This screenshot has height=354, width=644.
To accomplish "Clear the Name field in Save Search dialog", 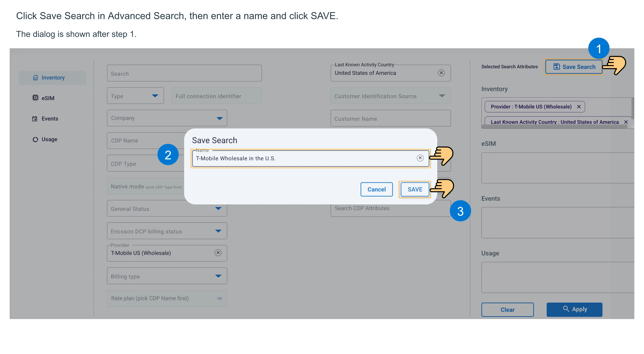I will click(420, 158).
